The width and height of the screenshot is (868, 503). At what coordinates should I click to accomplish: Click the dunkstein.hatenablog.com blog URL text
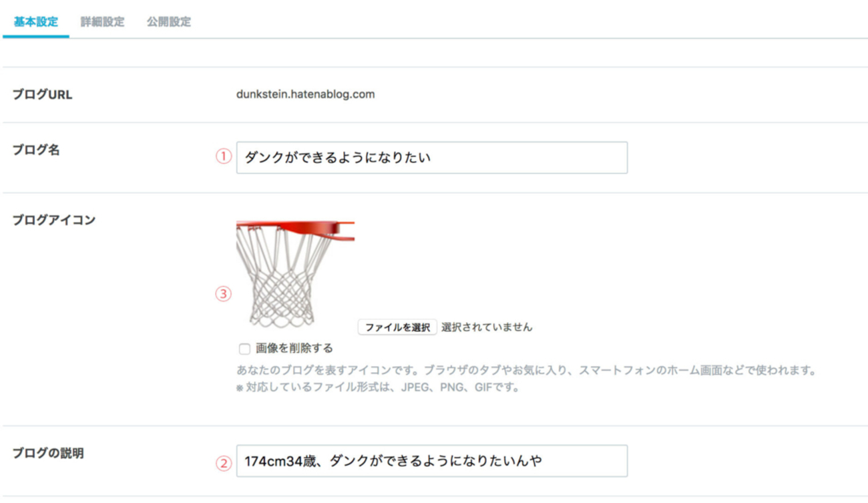coord(305,94)
